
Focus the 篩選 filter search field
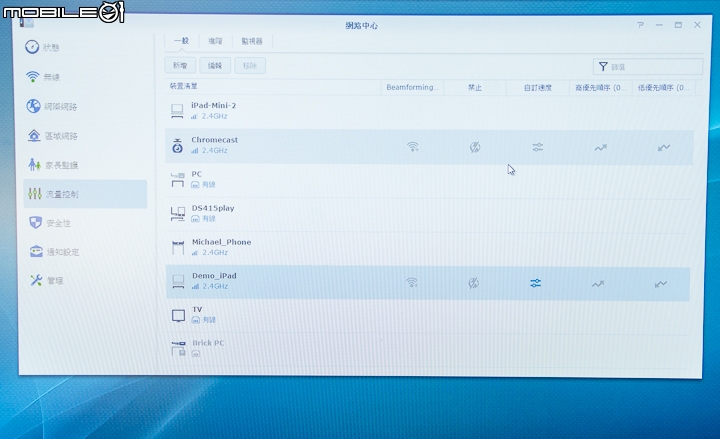click(x=647, y=67)
